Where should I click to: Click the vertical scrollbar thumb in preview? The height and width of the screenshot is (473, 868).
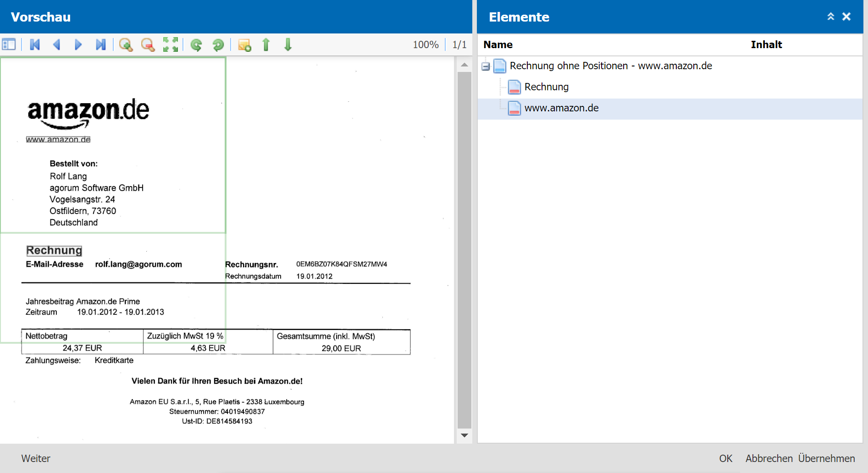(x=464, y=250)
